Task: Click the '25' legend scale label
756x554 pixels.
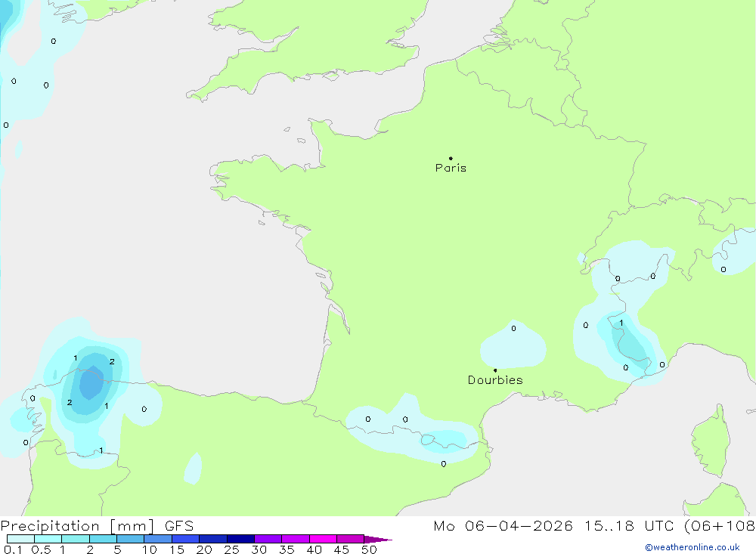Action: [x=231, y=549]
